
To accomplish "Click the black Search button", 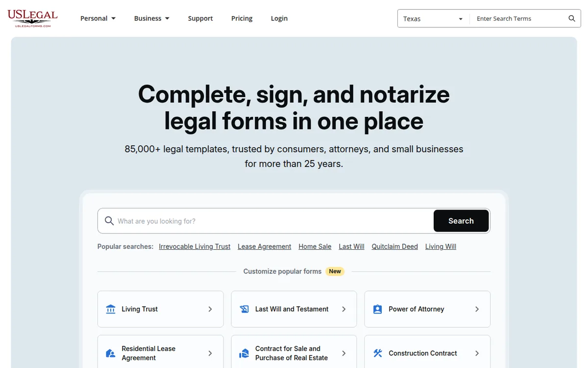I will tap(461, 221).
